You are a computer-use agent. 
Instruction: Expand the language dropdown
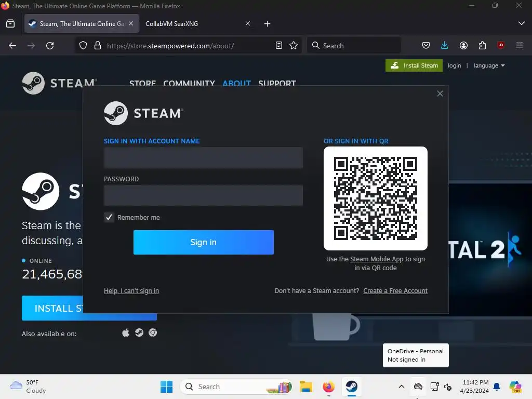pos(489,65)
